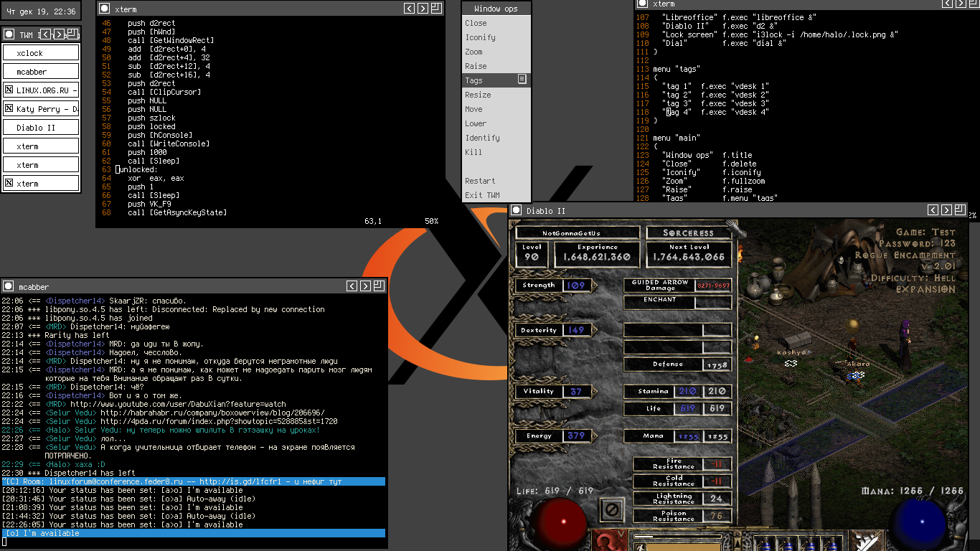Screen dimensions: 980x551
Task: Click the X marker on the iconified xterm entry
Action: (9, 184)
